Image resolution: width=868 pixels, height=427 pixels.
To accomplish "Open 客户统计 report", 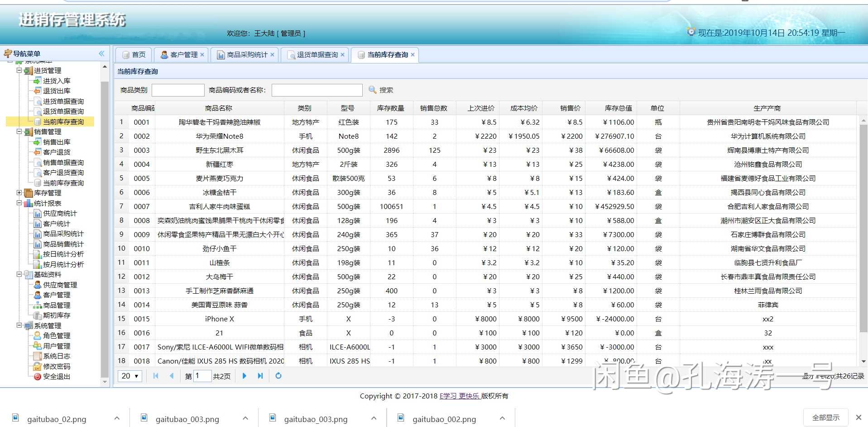I will coord(57,223).
